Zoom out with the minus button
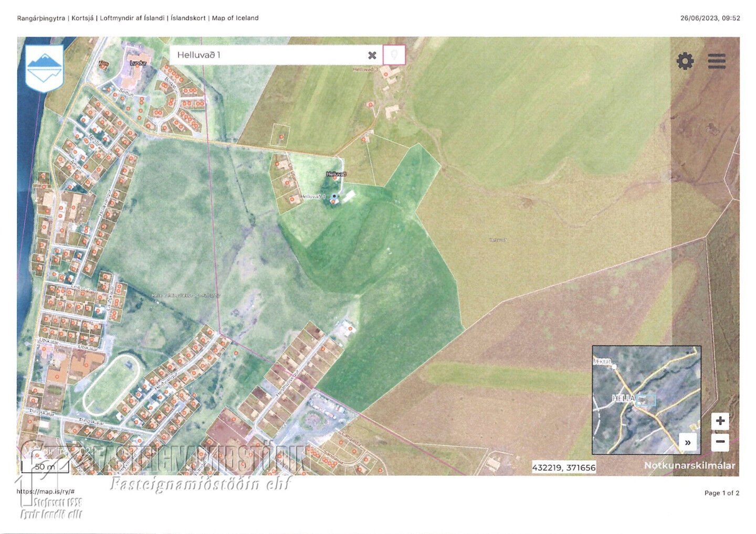Screen dimensions: 756x534 click(x=720, y=442)
